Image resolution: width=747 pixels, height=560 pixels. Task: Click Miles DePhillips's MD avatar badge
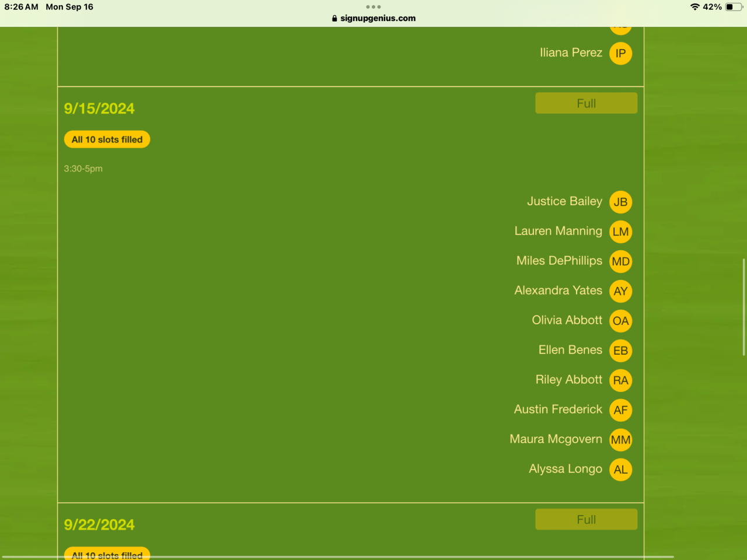pos(620,261)
